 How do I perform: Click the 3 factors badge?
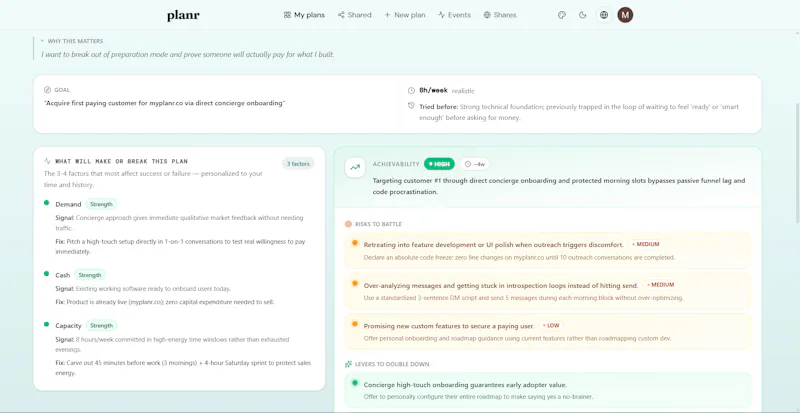coord(298,163)
